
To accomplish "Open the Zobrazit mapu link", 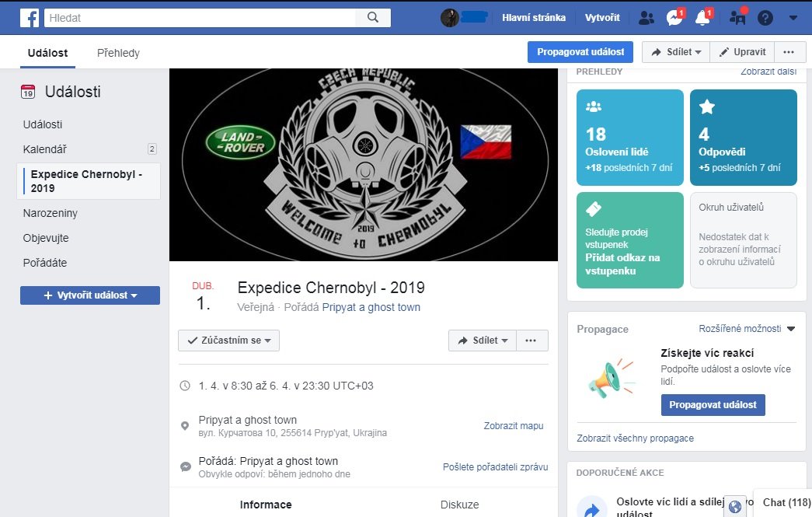I will coord(514,426).
